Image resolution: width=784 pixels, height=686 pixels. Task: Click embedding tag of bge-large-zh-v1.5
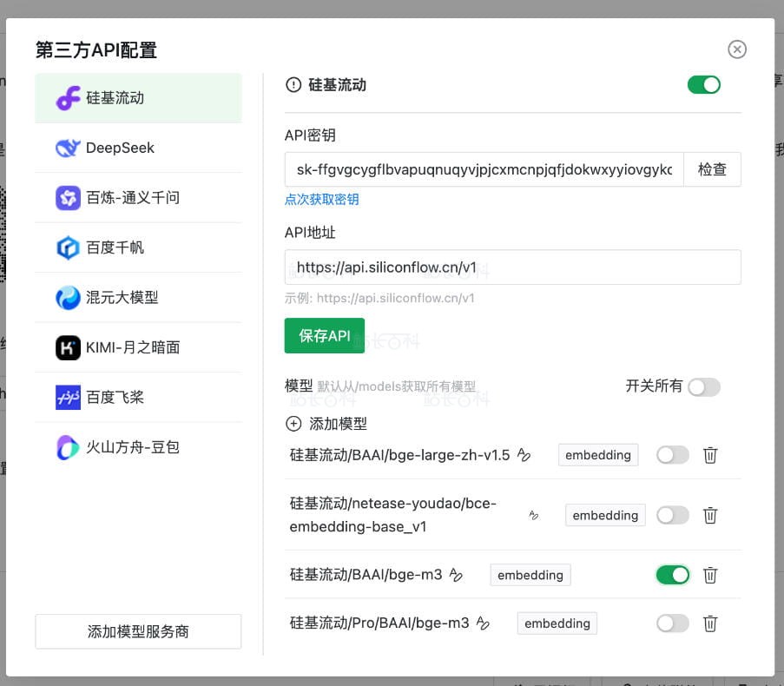pyautogui.click(x=598, y=455)
